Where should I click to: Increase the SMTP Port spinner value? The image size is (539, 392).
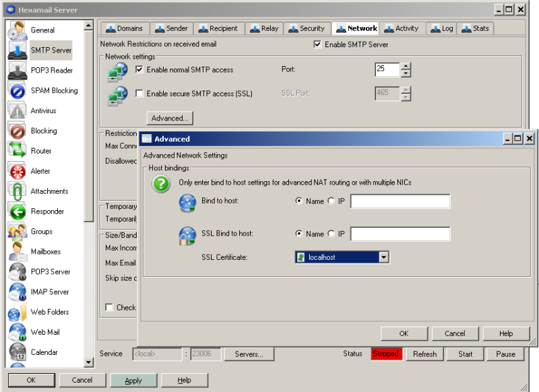click(406, 66)
